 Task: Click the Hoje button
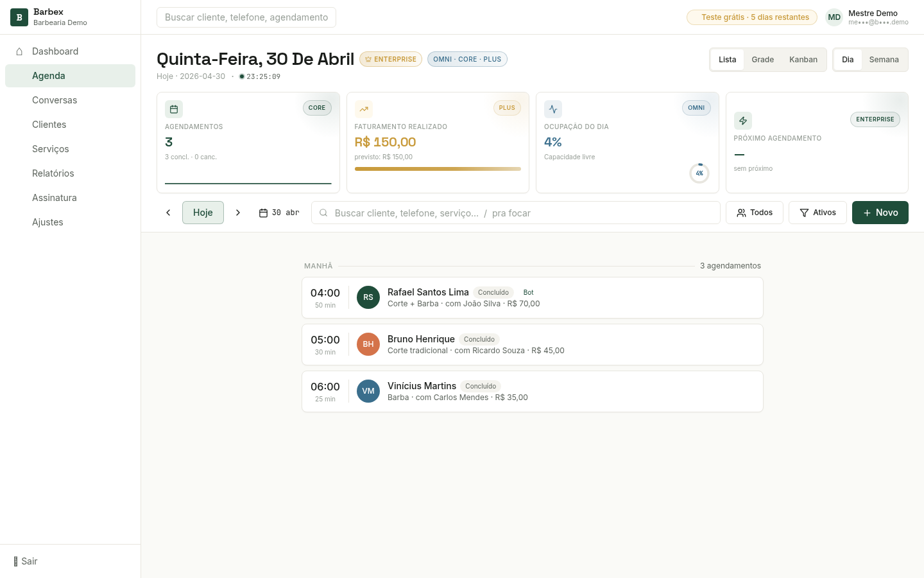[203, 213]
